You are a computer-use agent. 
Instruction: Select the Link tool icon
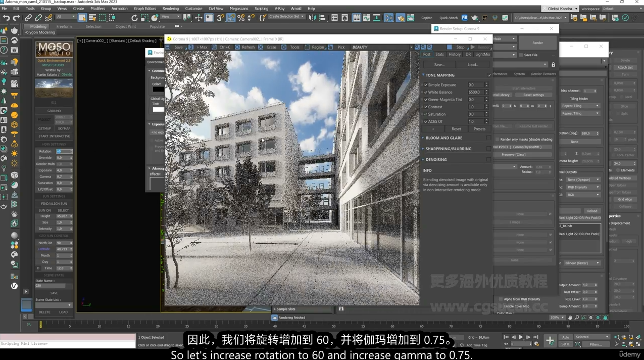pos(28,18)
